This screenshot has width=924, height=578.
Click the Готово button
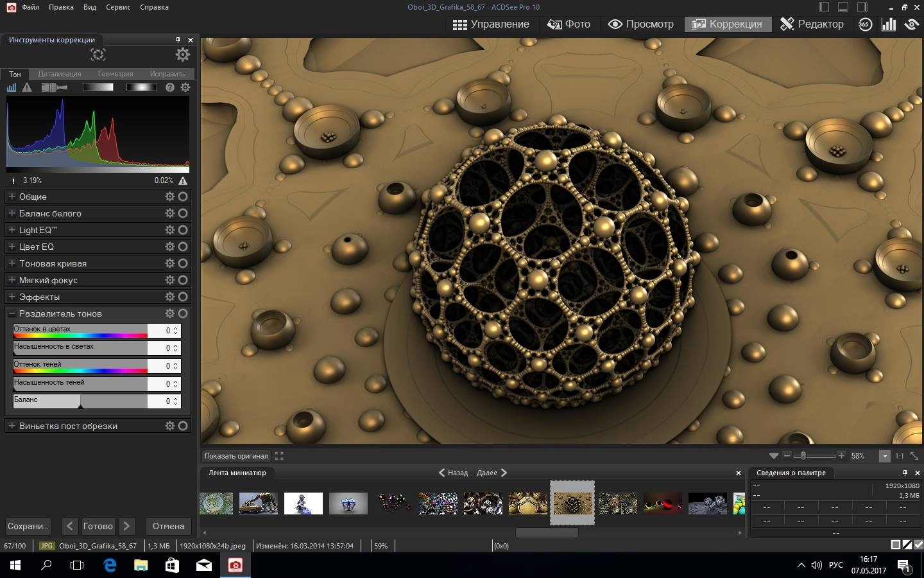pyautogui.click(x=98, y=526)
